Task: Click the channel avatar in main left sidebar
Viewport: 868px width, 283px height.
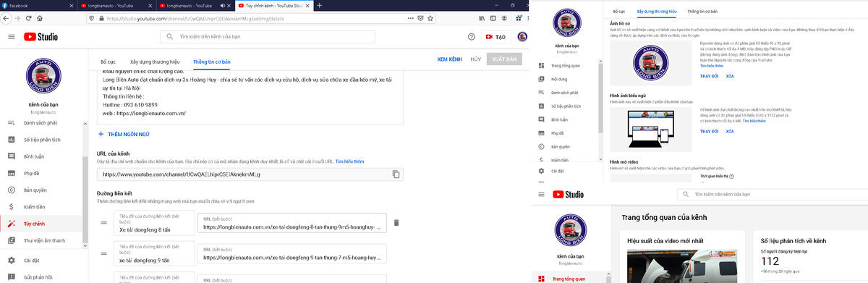Action: (x=44, y=76)
